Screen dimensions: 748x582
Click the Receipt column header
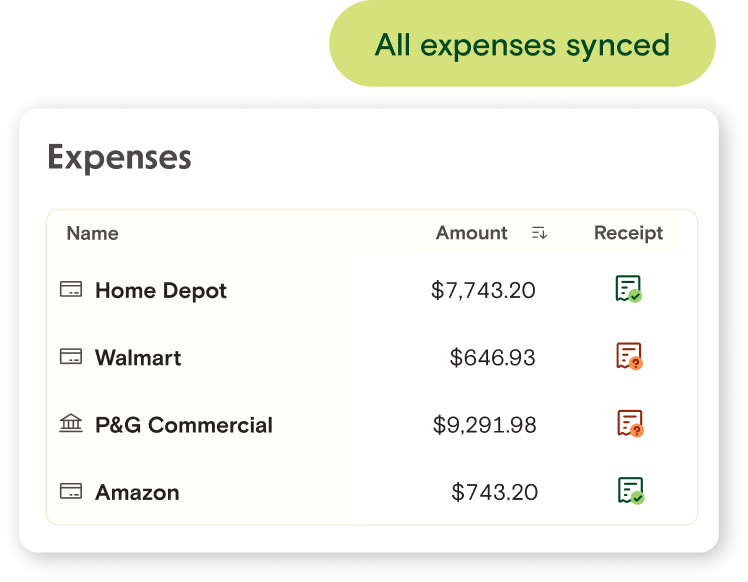(628, 233)
